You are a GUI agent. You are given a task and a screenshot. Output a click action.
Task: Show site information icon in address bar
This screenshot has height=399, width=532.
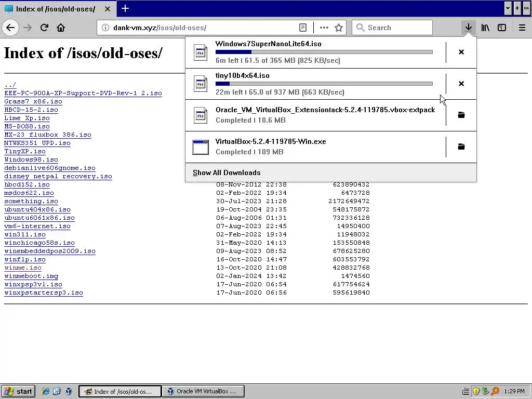[105, 28]
